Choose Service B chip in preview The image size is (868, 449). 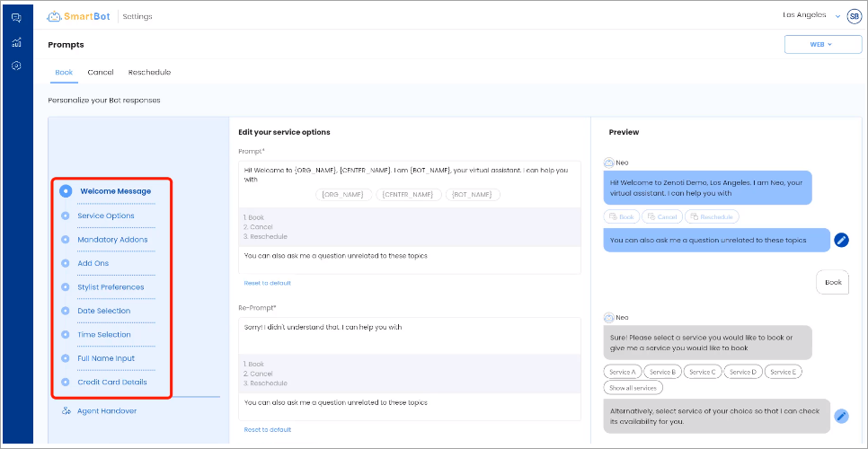662,372
